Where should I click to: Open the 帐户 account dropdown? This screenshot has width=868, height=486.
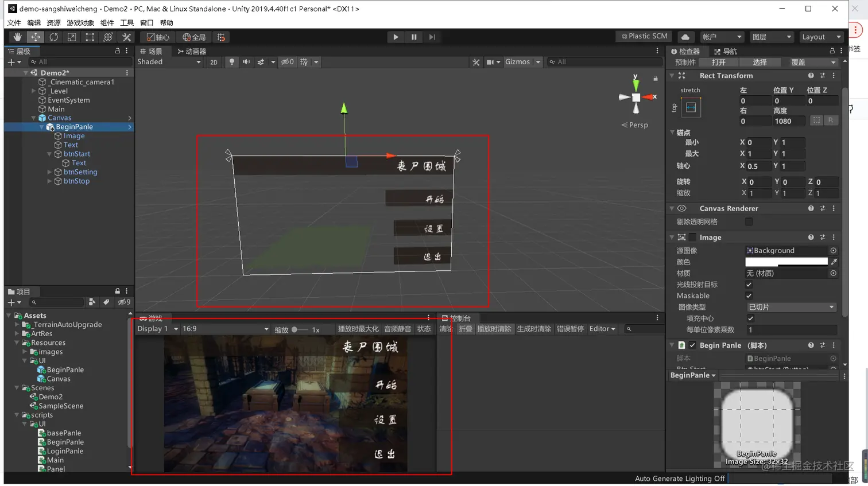[x=722, y=37]
